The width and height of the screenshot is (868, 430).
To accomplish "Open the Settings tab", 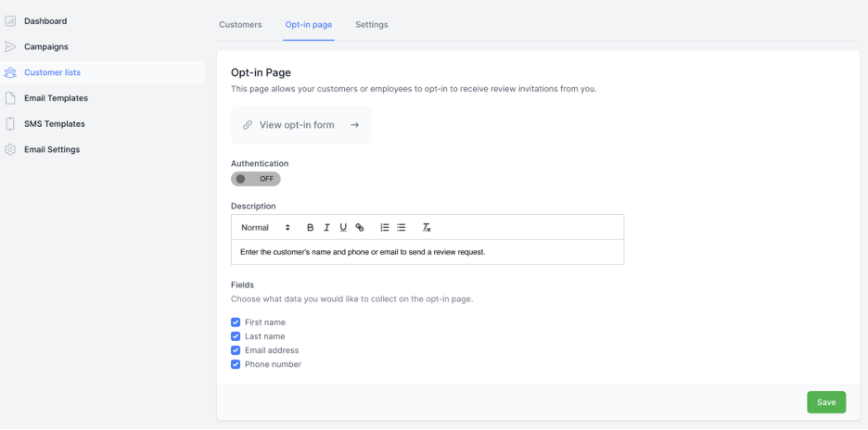I will (x=372, y=25).
